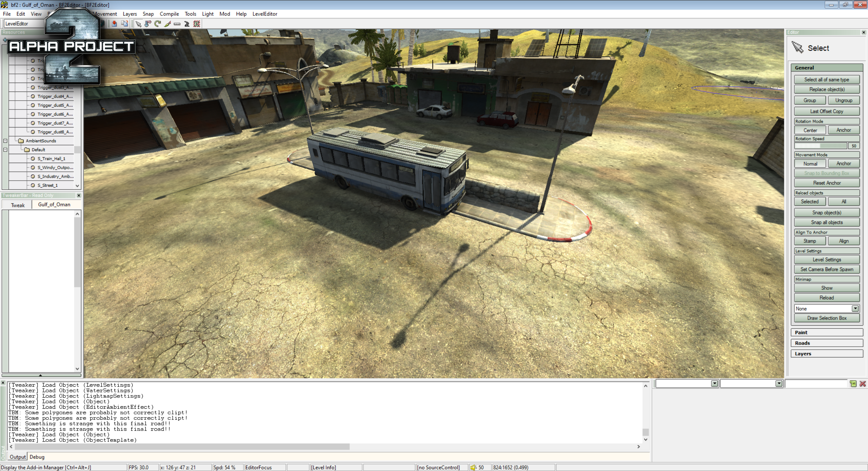Click the resource tree scroll down arrow
This screenshot has width=868, height=471.
(x=77, y=186)
